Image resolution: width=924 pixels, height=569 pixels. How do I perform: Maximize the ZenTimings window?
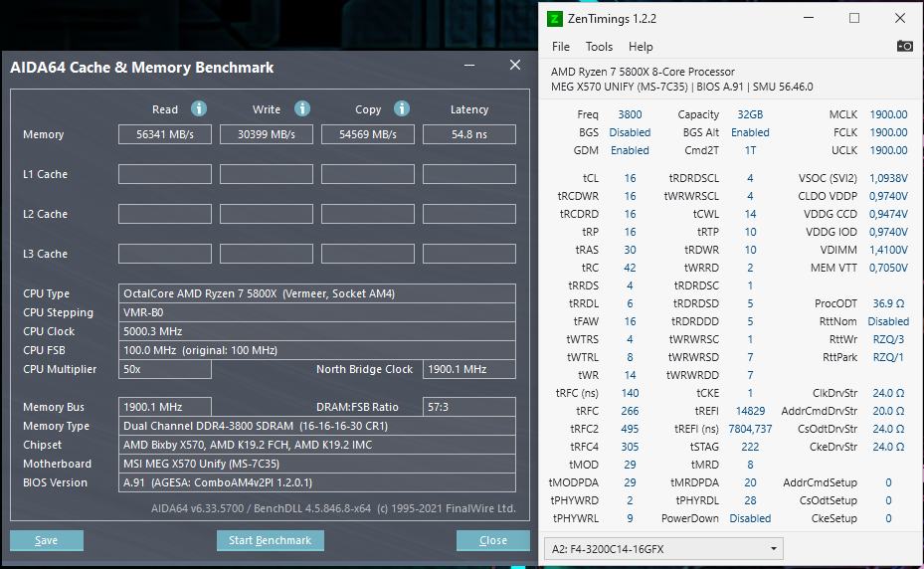pos(853,18)
